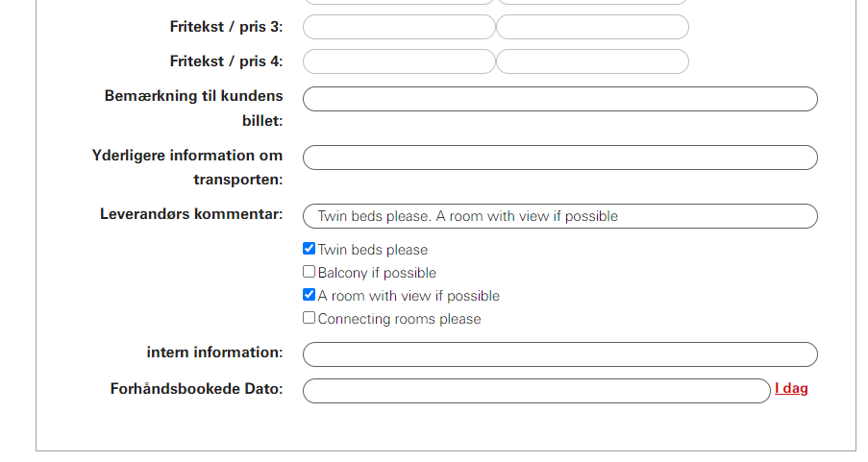The height and width of the screenshot is (462, 868).
Task: Click the 'Forhåndsbookede Dato:' form label
Action: tap(196, 389)
